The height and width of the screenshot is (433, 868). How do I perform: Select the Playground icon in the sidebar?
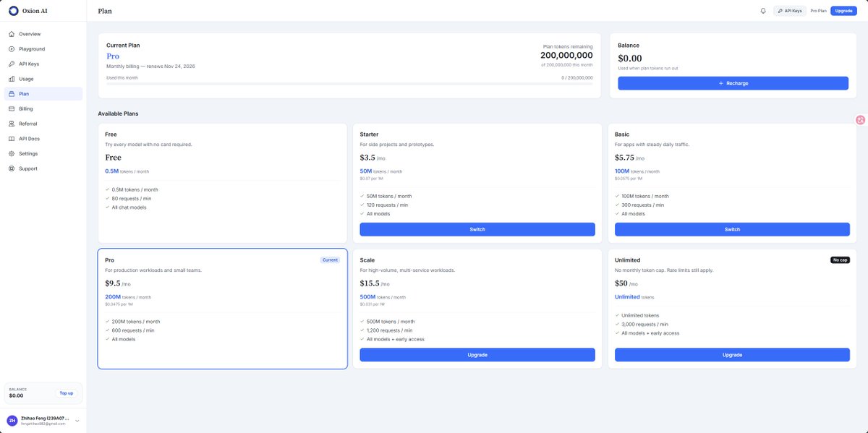tap(12, 49)
